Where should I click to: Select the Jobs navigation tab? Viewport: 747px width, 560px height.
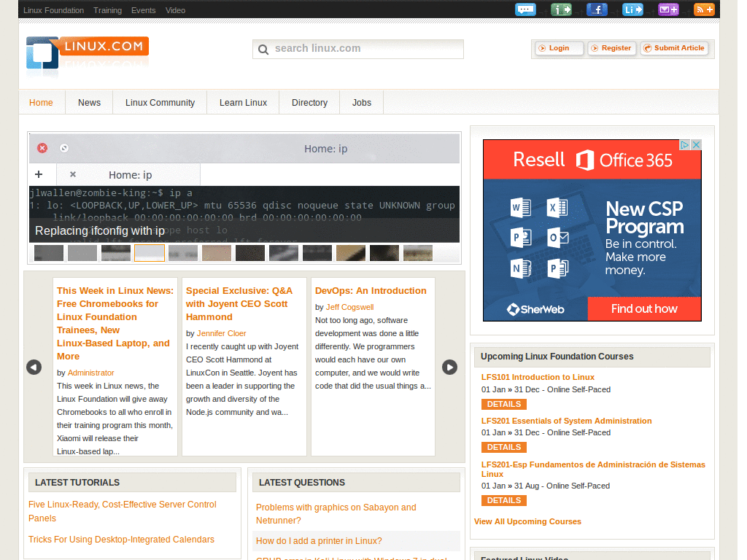pos(362,102)
